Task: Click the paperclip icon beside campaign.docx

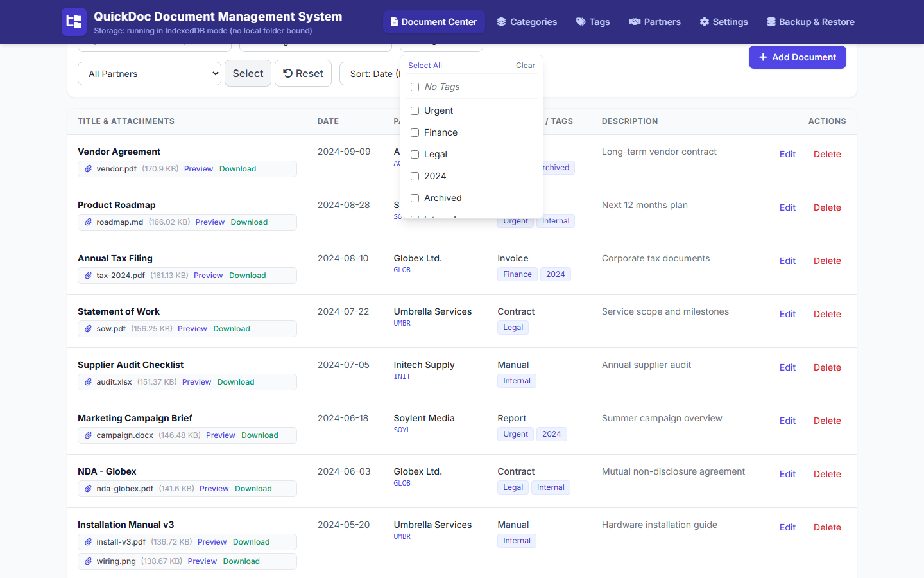Action: [89, 435]
